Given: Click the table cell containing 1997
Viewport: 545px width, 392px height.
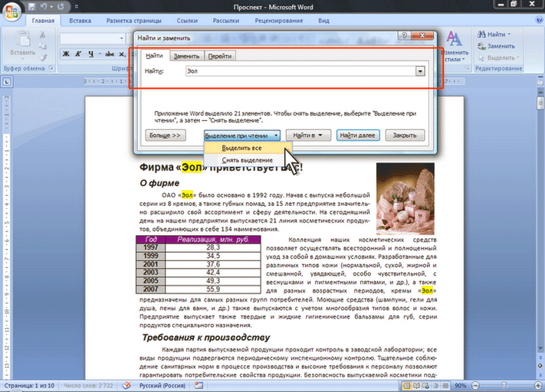Looking at the screenshot, I should (x=150, y=247).
